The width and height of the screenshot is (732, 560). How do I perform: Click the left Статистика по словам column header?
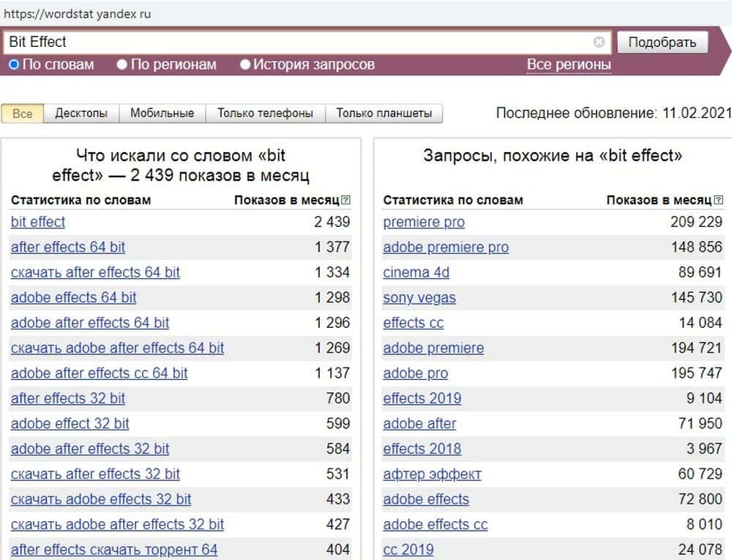(81, 200)
